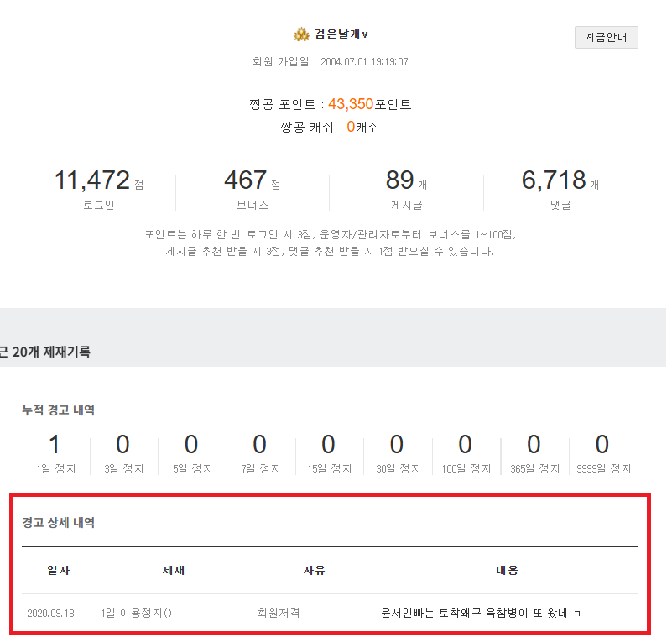Screen dimensions: 672x637
Task: Select the 1일 정지 warning count
Action: (x=55, y=445)
